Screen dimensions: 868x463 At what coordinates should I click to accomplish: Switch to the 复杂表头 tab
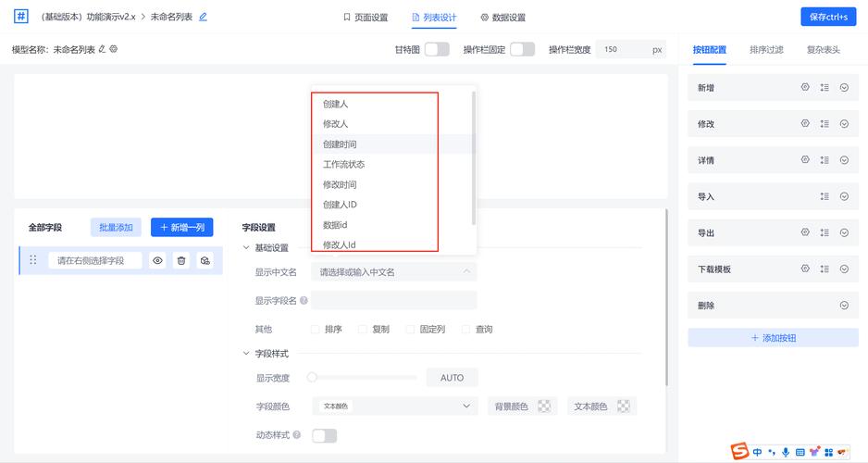pyautogui.click(x=824, y=50)
